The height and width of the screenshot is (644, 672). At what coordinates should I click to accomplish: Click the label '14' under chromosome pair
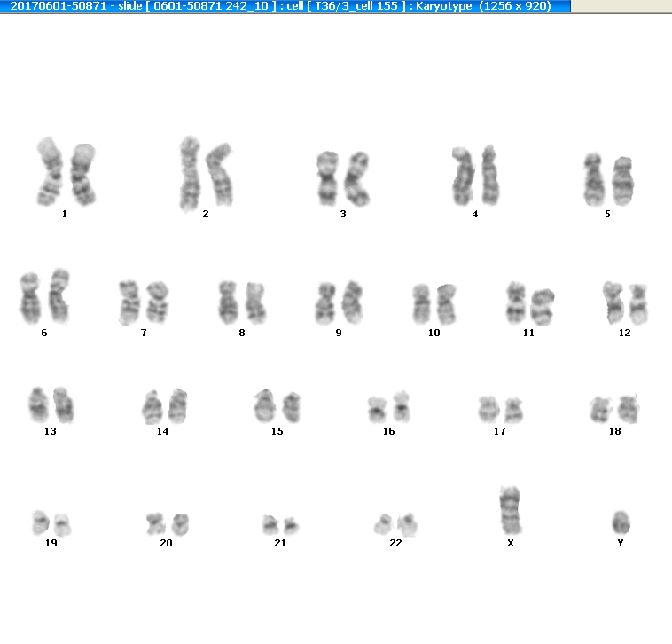pyautogui.click(x=163, y=431)
